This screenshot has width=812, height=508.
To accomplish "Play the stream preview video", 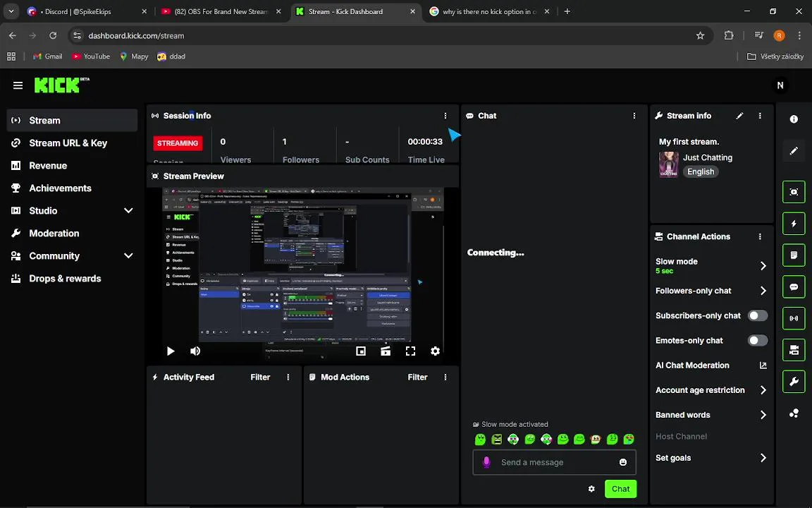I will coord(171,351).
